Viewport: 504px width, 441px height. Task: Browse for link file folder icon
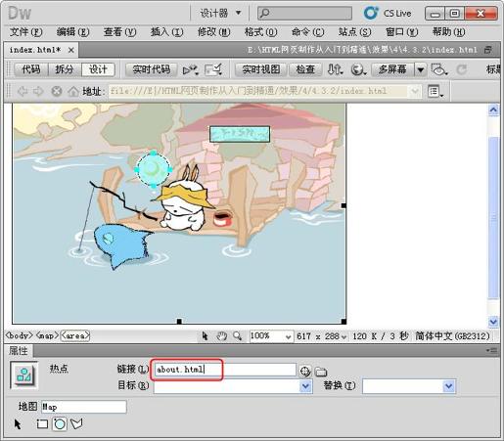[321, 372]
